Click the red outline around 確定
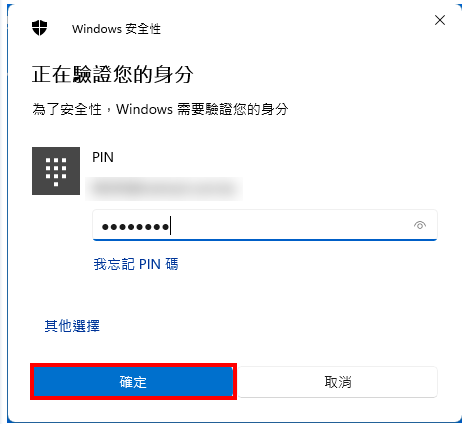 click(133, 365)
